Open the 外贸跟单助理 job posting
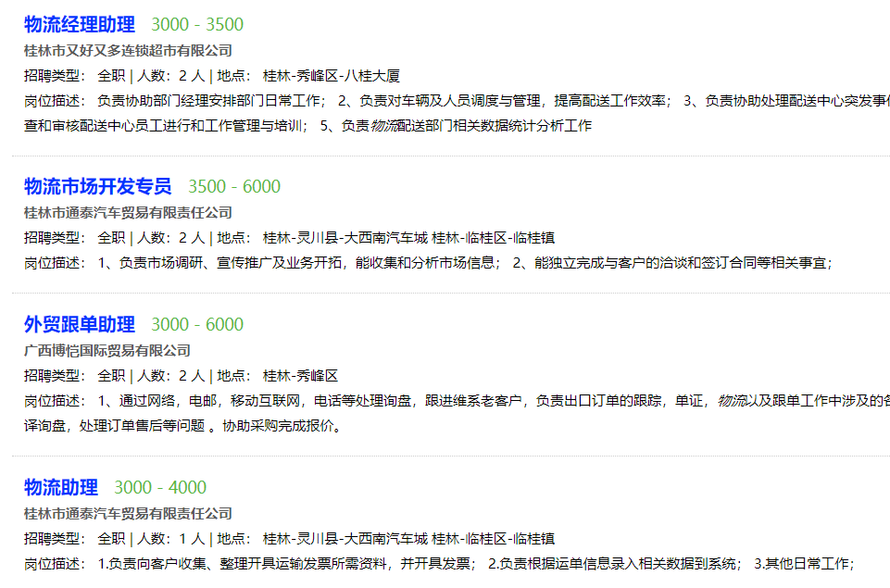The width and height of the screenshot is (890, 588). pyautogui.click(x=80, y=324)
